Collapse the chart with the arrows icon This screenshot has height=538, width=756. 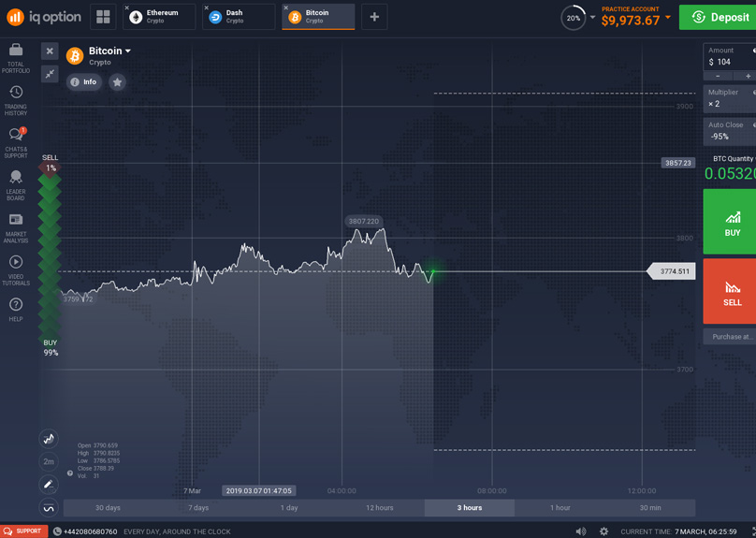tap(50, 74)
